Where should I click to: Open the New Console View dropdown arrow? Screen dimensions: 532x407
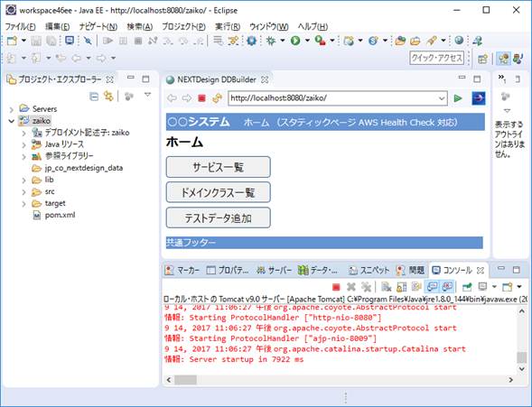[519, 287]
